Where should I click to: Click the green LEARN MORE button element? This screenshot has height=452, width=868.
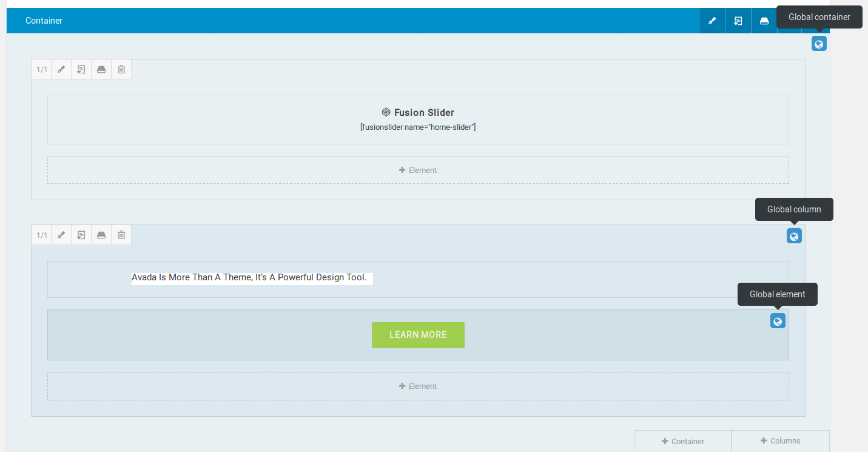(418, 335)
